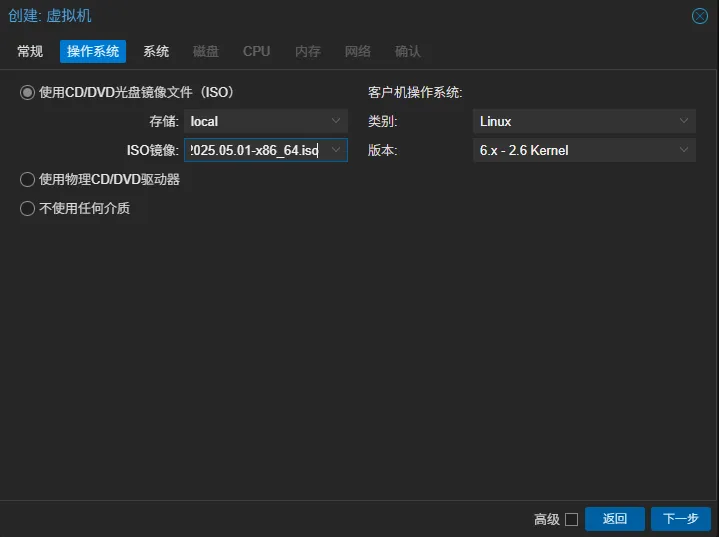The width and height of the screenshot is (719, 537).
Task: Open the 系统 tab
Action: tap(156, 51)
